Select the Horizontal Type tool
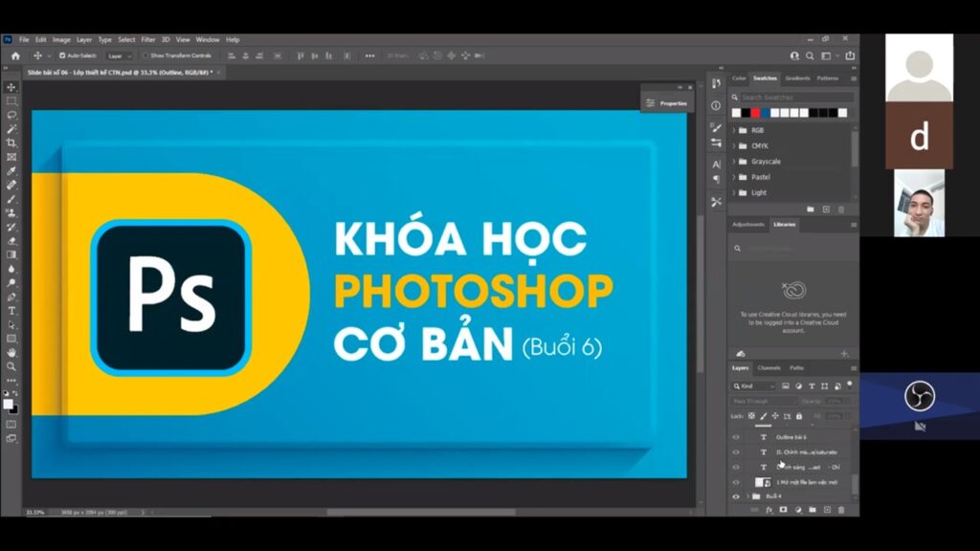 click(x=11, y=311)
